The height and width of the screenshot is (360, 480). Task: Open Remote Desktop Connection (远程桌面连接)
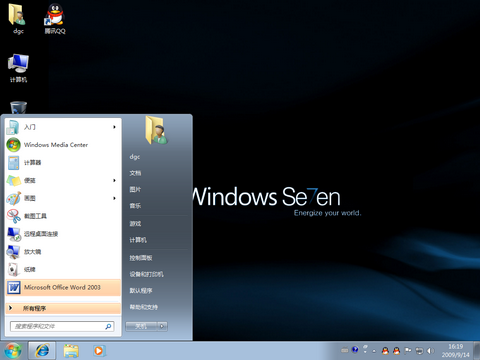click(63, 234)
